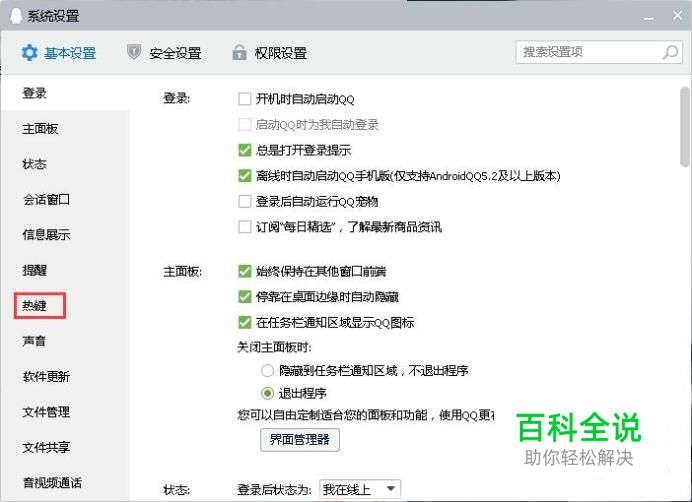Open 会话窗口 settings in sidebar
The image size is (692, 502).
(46, 200)
